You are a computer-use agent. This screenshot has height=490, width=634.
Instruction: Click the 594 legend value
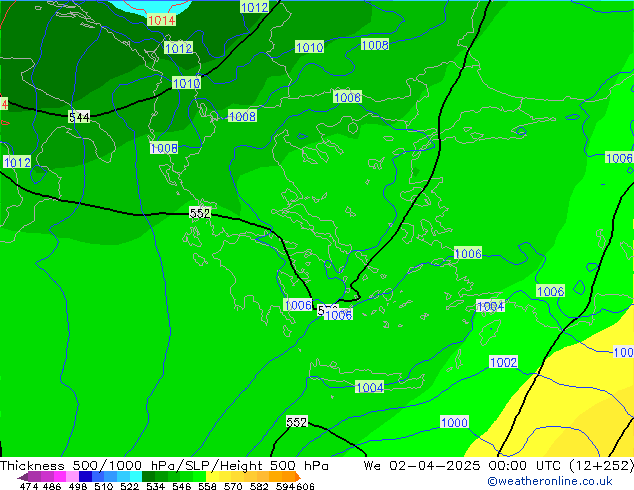[285, 486]
